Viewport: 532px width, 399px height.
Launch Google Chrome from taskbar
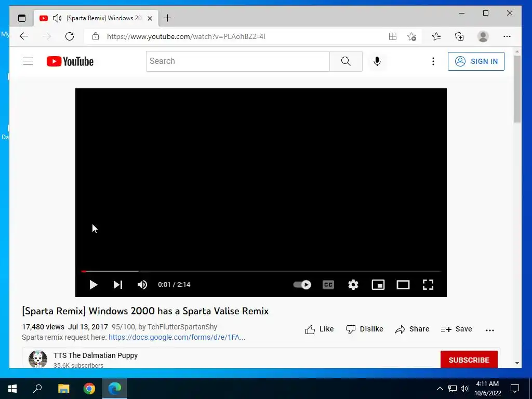89,389
